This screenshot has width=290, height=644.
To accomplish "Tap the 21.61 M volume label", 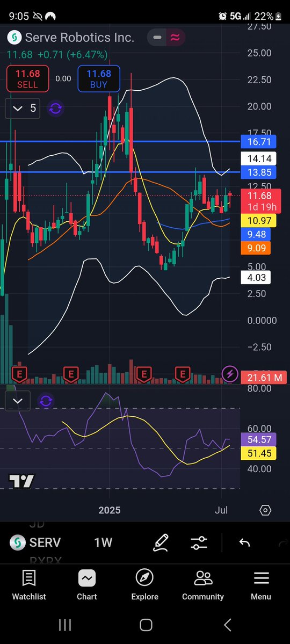I will click(263, 378).
